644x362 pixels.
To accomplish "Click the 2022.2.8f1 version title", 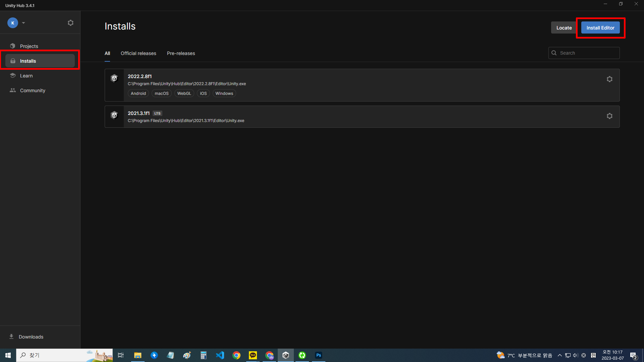I will [x=140, y=76].
